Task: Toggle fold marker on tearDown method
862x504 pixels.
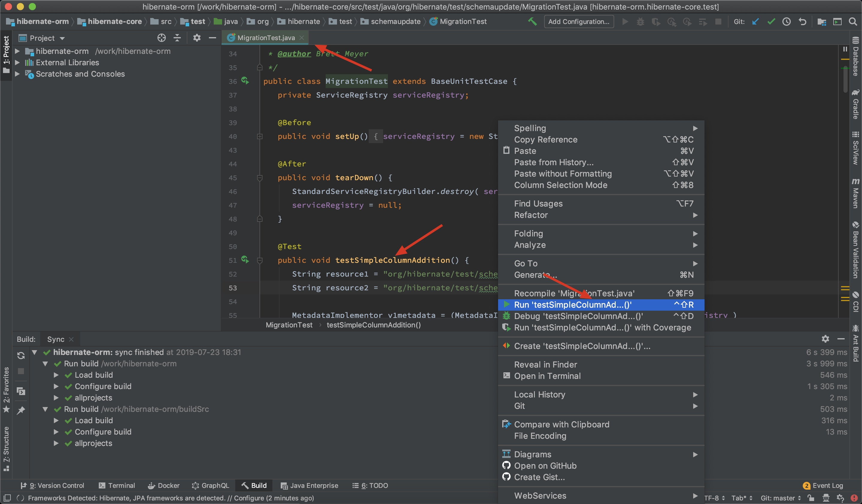Action: (259, 178)
